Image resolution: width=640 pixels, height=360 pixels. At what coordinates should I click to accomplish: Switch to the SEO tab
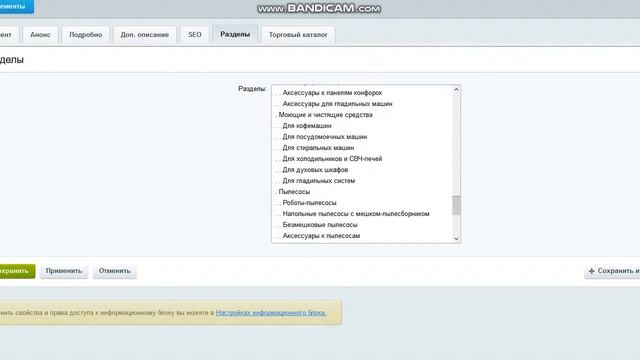tap(195, 35)
